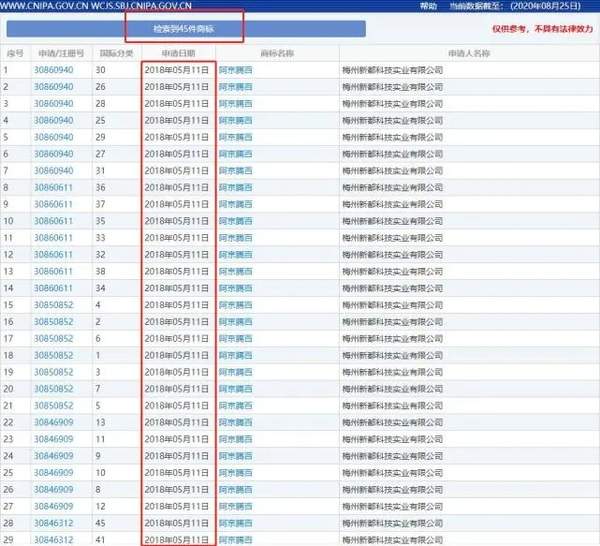600x546 pixels.
Task: Click the 申请日期 column header
Action: (x=177, y=52)
